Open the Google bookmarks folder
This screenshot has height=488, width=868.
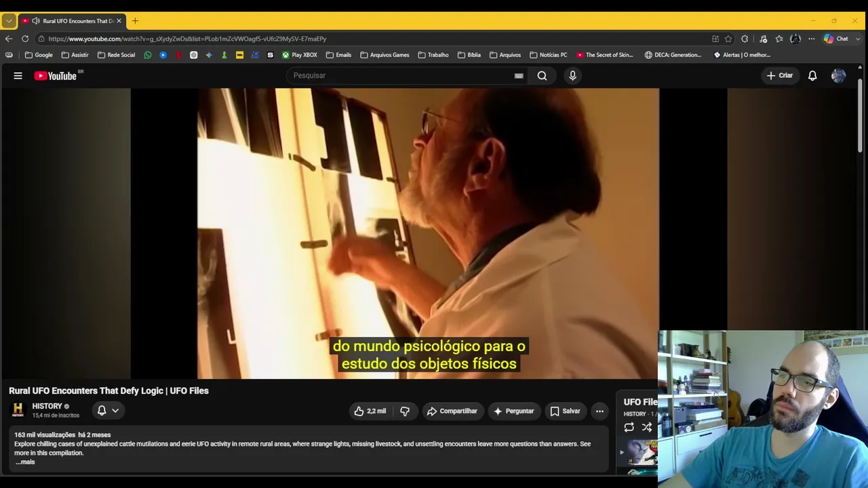coord(39,55)
